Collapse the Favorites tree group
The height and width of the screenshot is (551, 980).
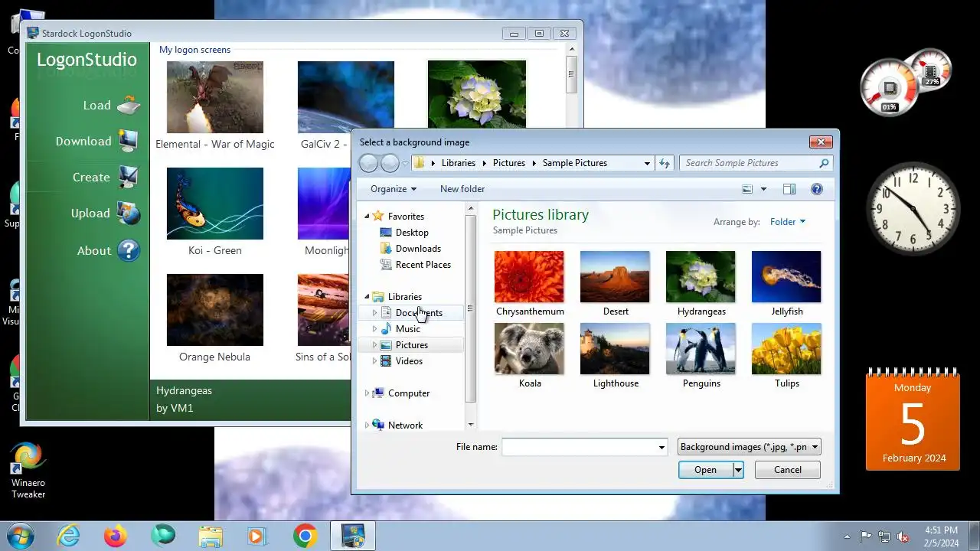point(367,217)
